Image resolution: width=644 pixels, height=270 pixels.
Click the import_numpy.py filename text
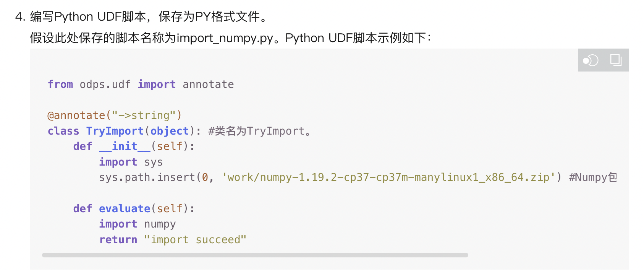[x=225, y=38]
